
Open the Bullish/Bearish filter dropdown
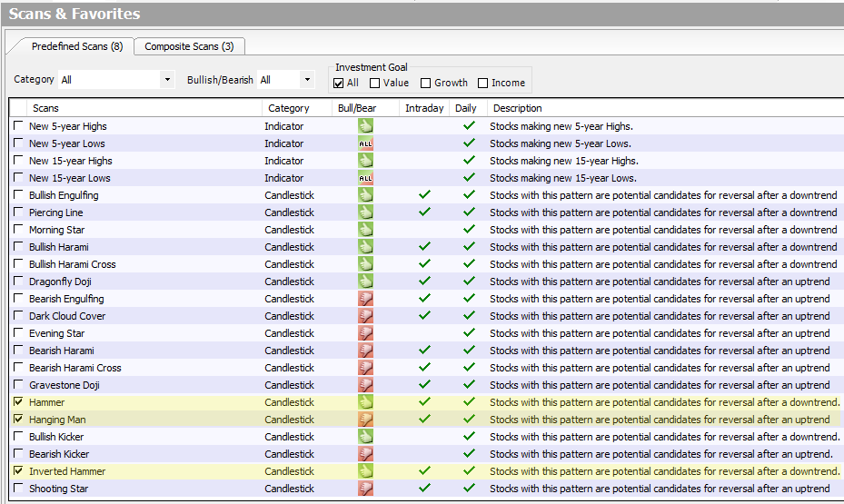click(307, 80)
